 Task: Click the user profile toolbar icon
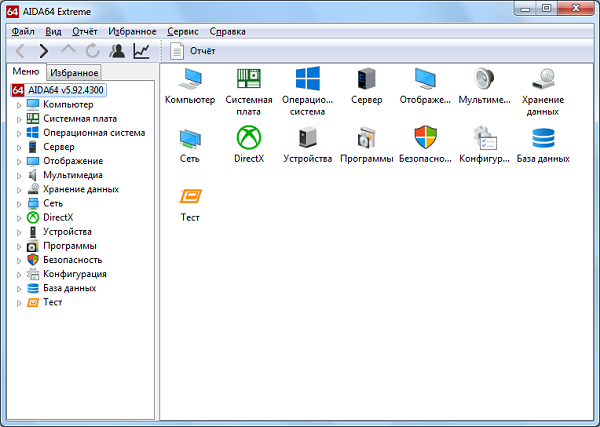tap(117, 51)
